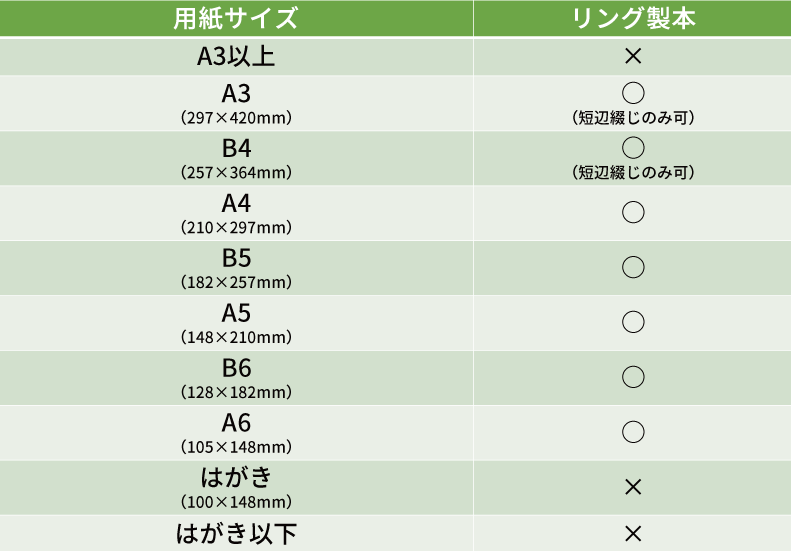Select the ○ mark for B5 size

[632, 267]
